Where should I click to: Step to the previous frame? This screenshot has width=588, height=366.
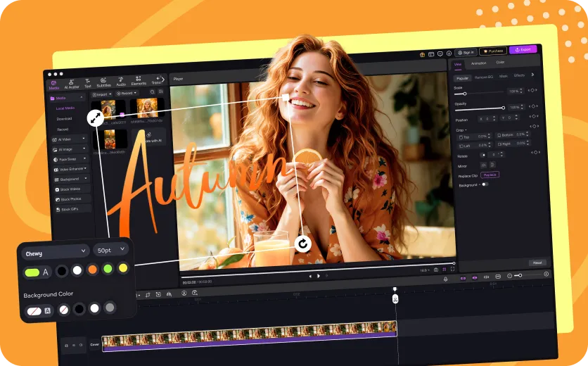310,277
